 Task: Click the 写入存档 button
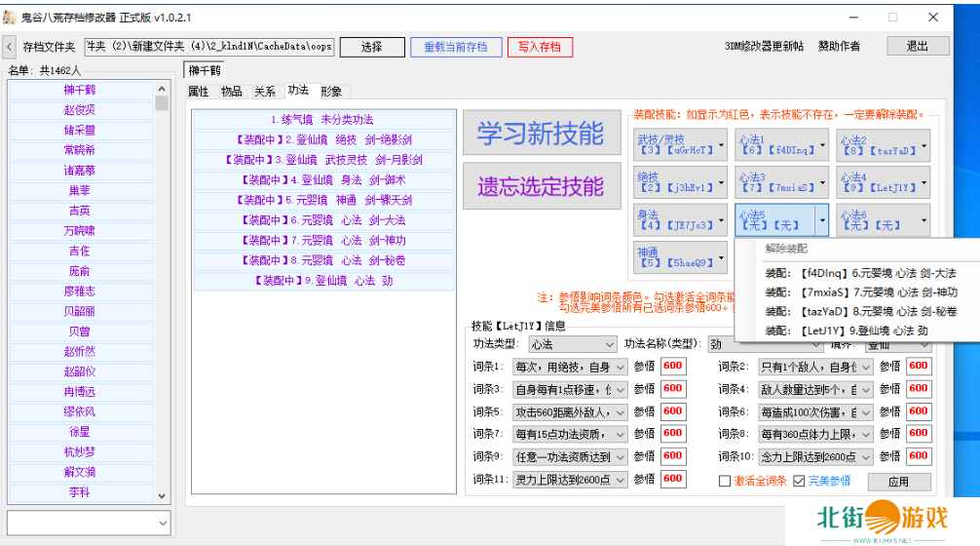[540, 47]
